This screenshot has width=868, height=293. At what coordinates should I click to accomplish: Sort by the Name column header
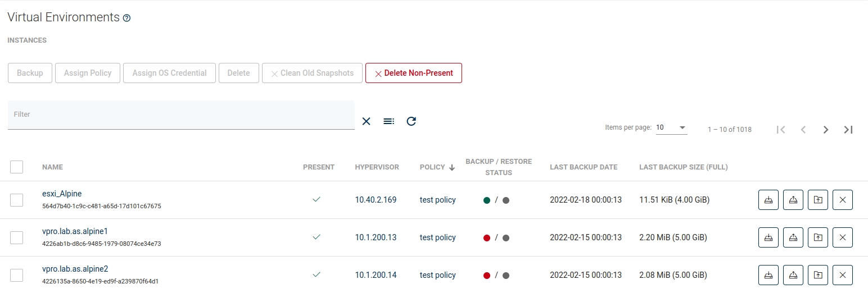pyautogui.click(x=52, y=167)
